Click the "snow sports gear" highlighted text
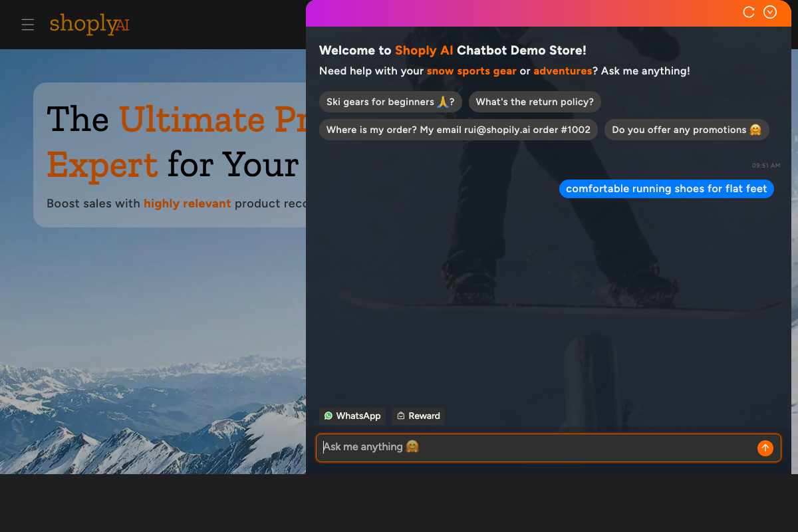Image resolution: width=798 pixels, height=532 pixels. (471, 71)
